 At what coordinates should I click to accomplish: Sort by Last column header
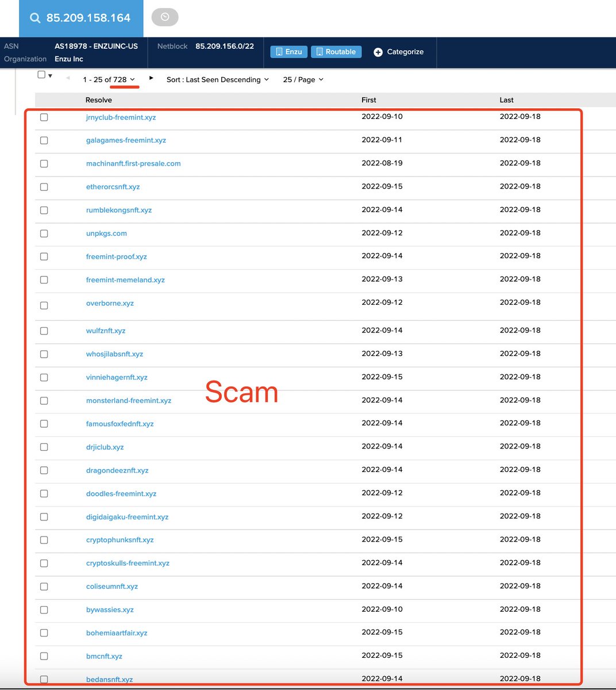(506, 100)
